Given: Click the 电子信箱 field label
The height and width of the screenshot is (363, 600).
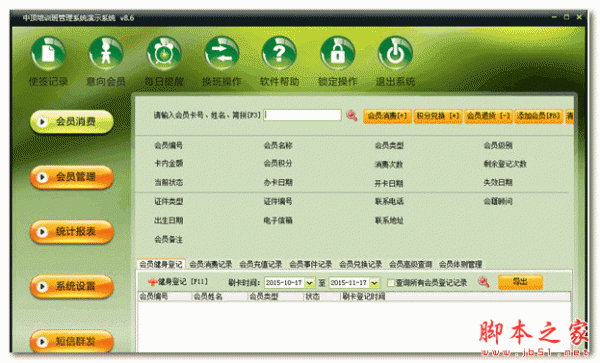Looking at the screenshot, I should 278,220.
